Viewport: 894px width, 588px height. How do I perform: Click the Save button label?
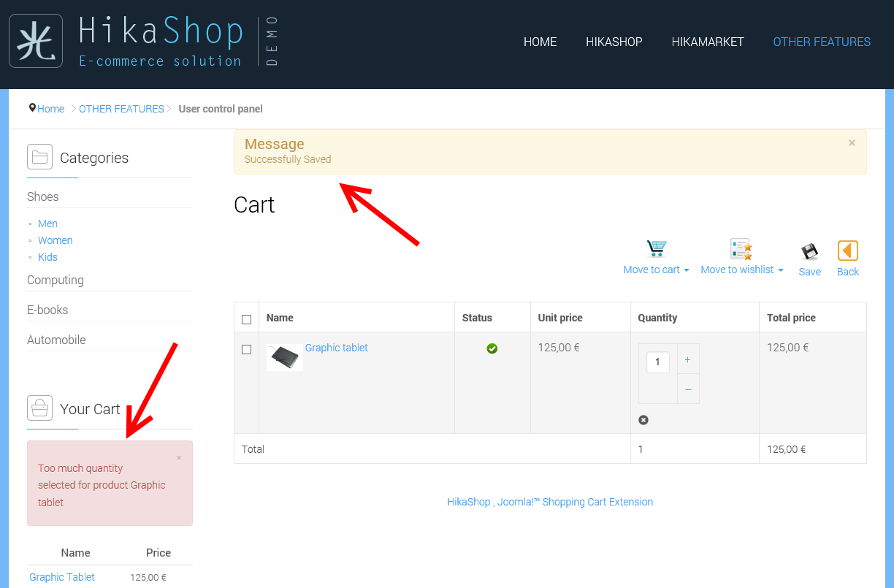809,272
